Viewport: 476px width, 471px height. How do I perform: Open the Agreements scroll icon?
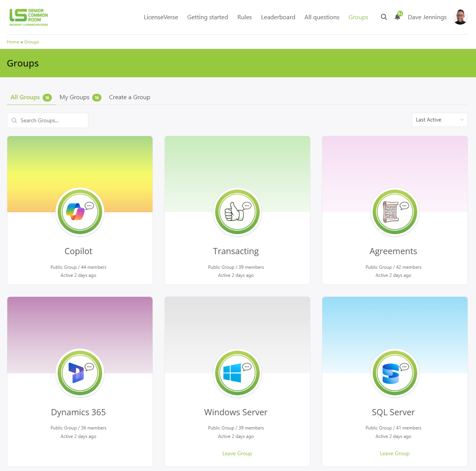[x=395, y=212]
